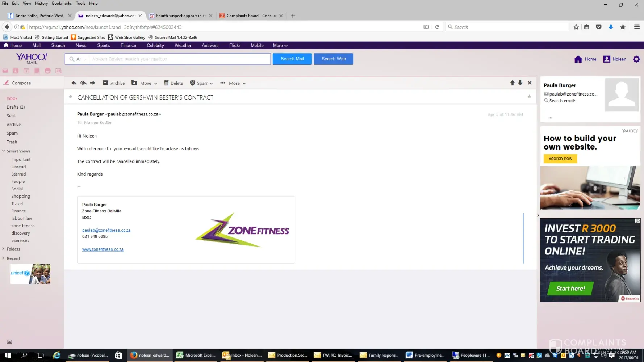This screenshot has height=362, width=644.
Task: Open the Contacts icon below Yahoo logo
Action: pyautogui.click(x=16, y=71)
